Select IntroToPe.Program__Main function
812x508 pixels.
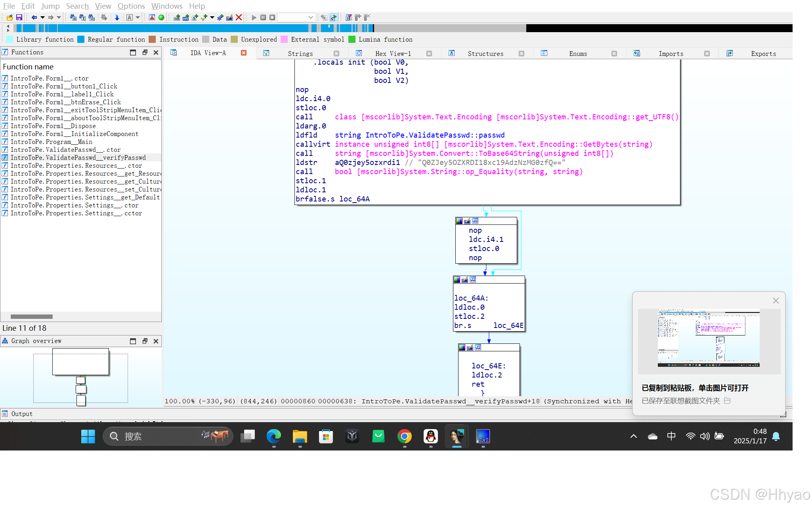[x=51, y=142]
